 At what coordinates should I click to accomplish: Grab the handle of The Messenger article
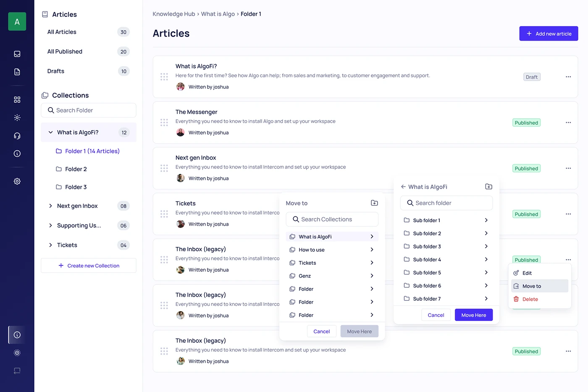[x=164, y=123]
